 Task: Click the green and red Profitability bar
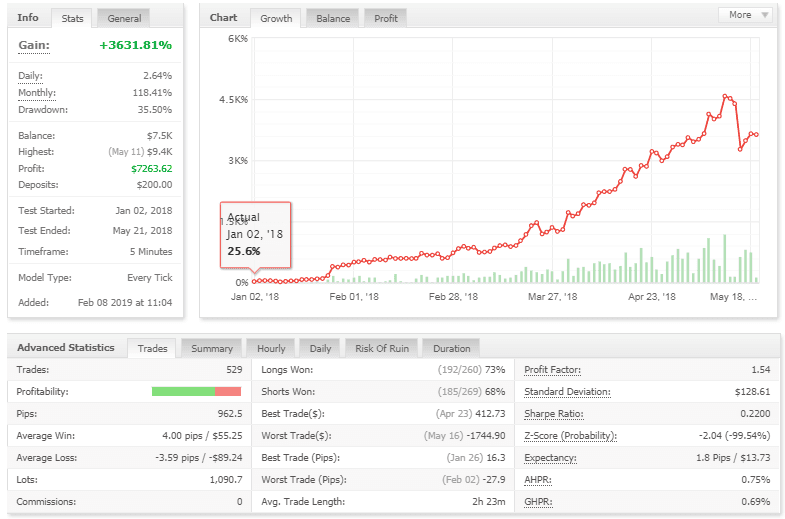[x=196, y=391]
